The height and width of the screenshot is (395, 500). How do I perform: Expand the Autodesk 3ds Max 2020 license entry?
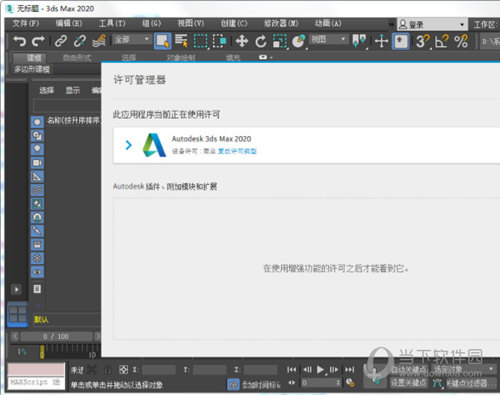coord(129,145)
